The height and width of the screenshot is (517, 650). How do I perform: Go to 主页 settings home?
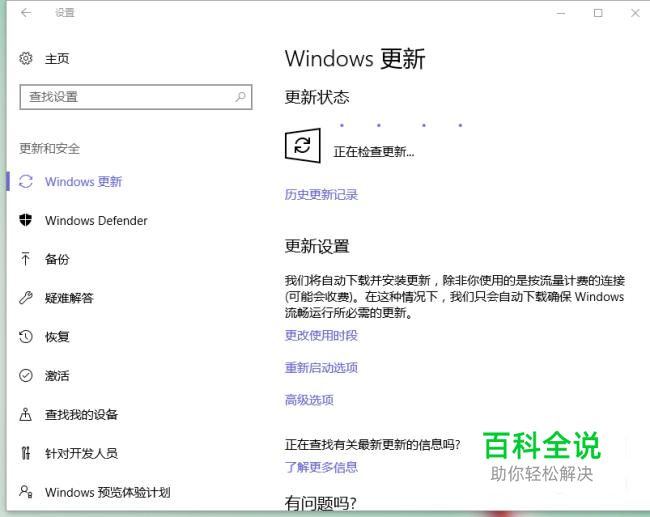point(57,59)
